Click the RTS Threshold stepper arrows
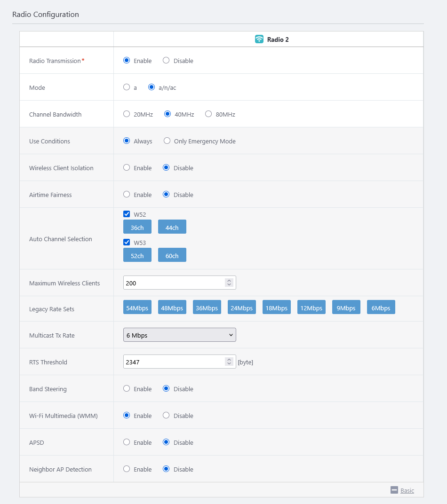 click(229, 362)
